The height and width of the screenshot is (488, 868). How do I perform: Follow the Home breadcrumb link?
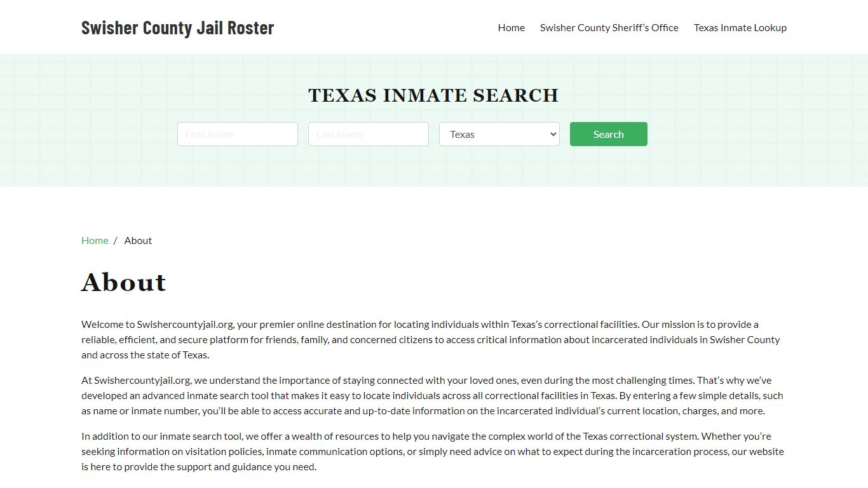point(95,240)
